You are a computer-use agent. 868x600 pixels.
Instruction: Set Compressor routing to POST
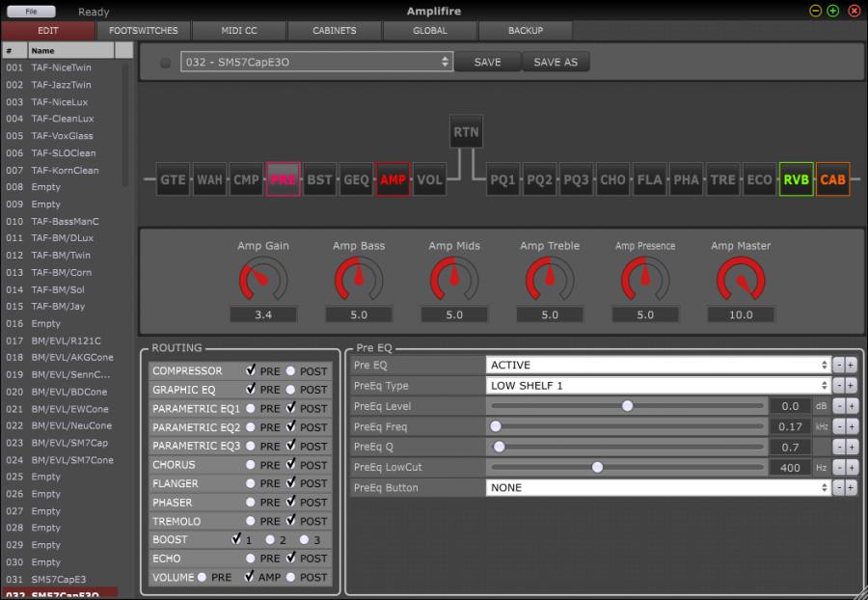(x=290, y=371)
